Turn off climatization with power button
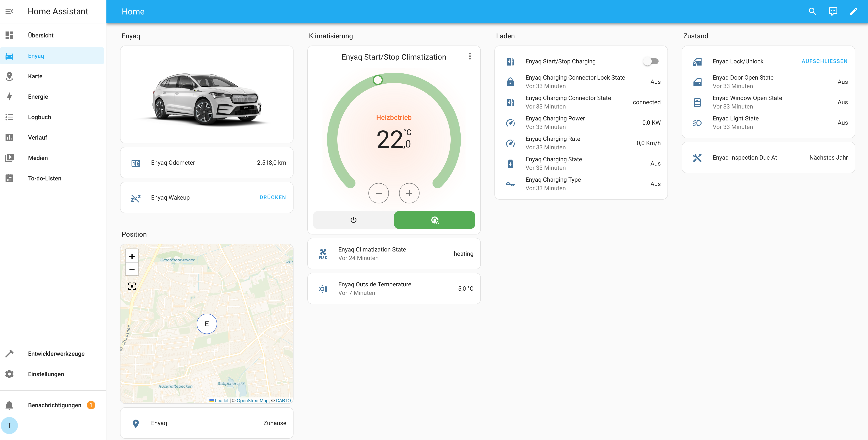 point(353,220)
